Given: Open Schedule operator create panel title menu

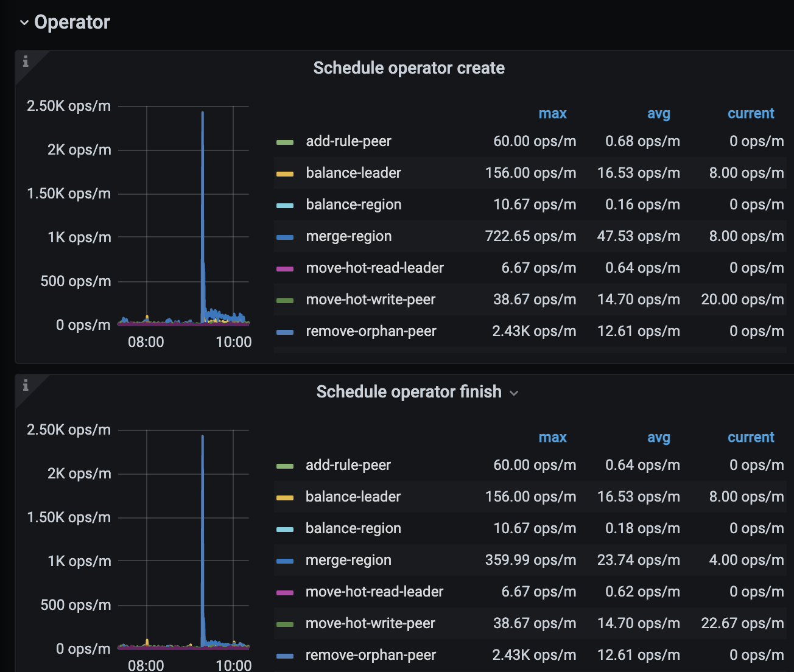Looking at the screenshot, I should click(x=409, y=68).
